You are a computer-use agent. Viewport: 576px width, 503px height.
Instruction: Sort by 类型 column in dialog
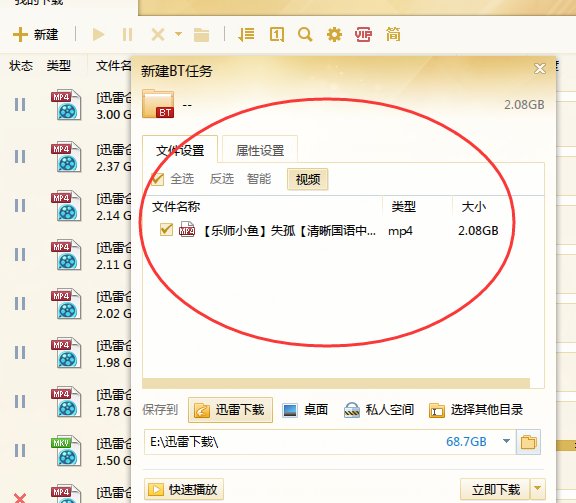403,207
